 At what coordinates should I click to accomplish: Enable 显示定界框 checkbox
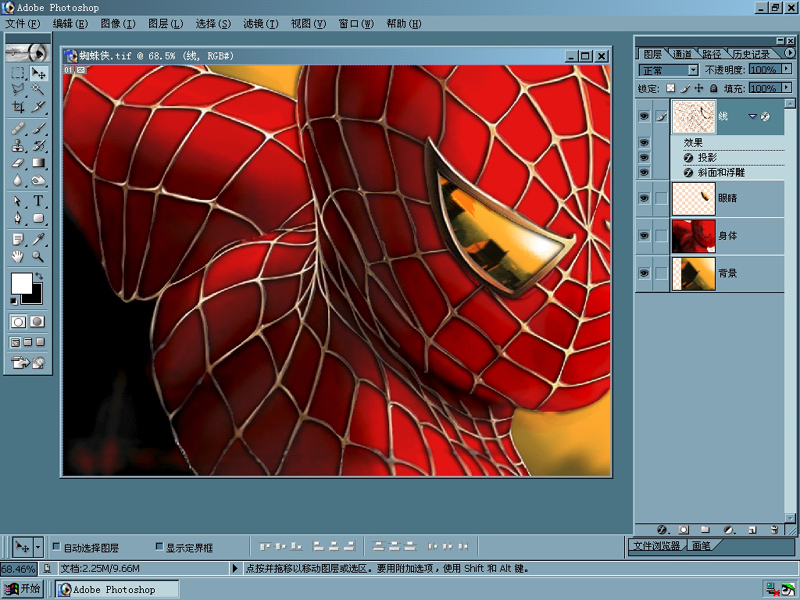pyautogui.click(x=159, y=547)
